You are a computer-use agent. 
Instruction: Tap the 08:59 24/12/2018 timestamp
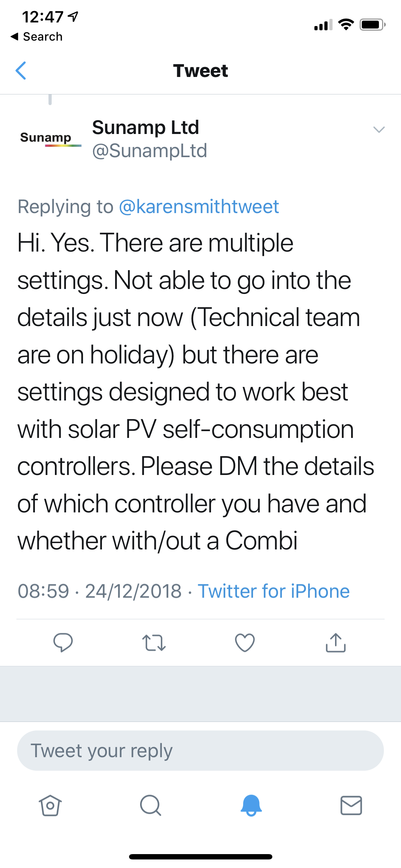pos(99,591)
